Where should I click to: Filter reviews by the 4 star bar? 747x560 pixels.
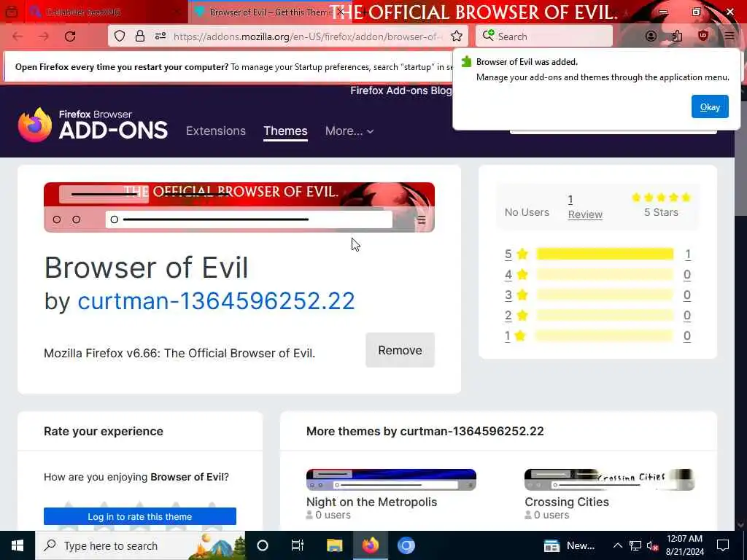(605, 274)
